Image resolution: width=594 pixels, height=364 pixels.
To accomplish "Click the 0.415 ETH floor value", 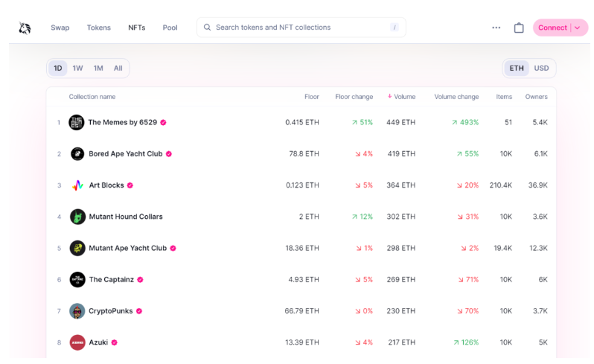I will 302,122.
